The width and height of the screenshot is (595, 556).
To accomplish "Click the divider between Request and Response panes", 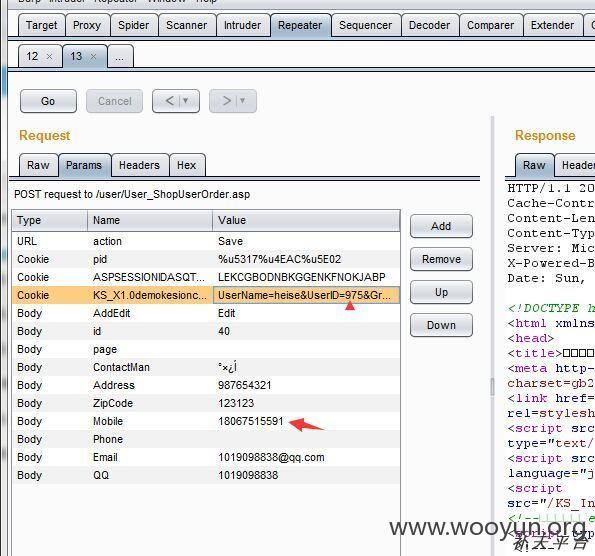I will (493, 387).
